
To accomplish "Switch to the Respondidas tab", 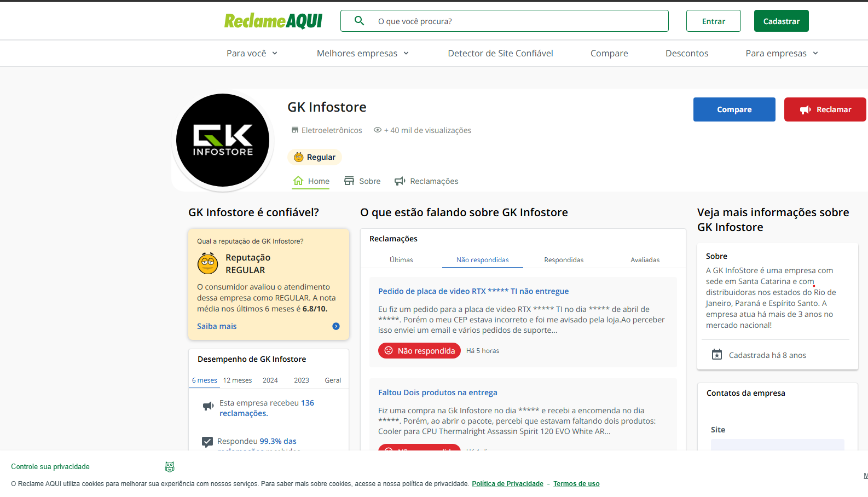I will [564, 260].
